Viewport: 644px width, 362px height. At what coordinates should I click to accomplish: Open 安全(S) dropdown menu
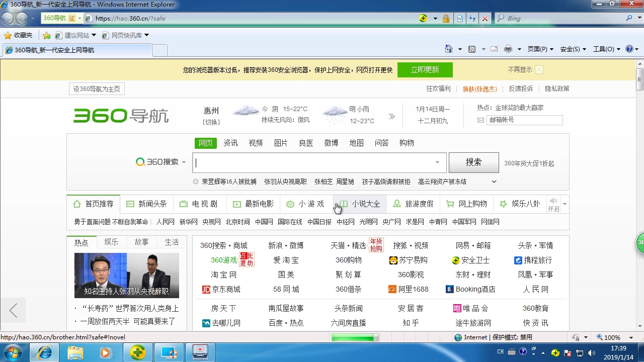tap(573, 49)
